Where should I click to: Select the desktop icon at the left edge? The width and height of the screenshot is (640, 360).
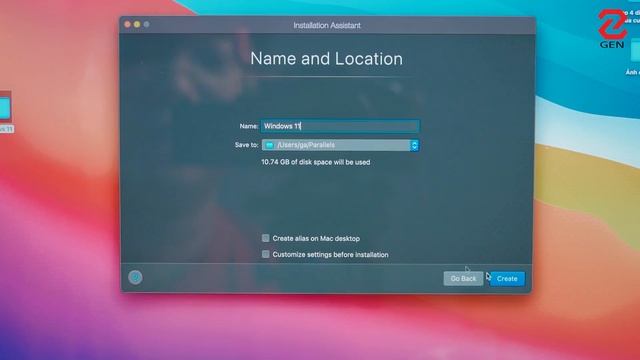tap(5, 108)
